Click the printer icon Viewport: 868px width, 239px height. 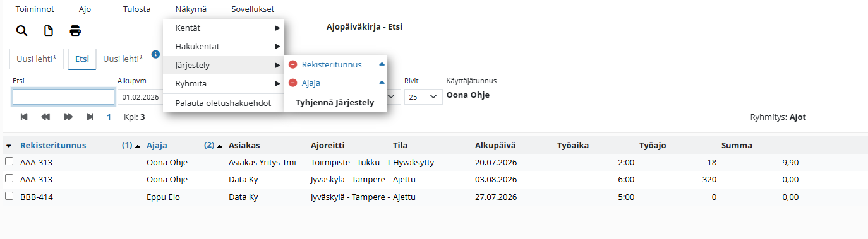click(75, 31)
